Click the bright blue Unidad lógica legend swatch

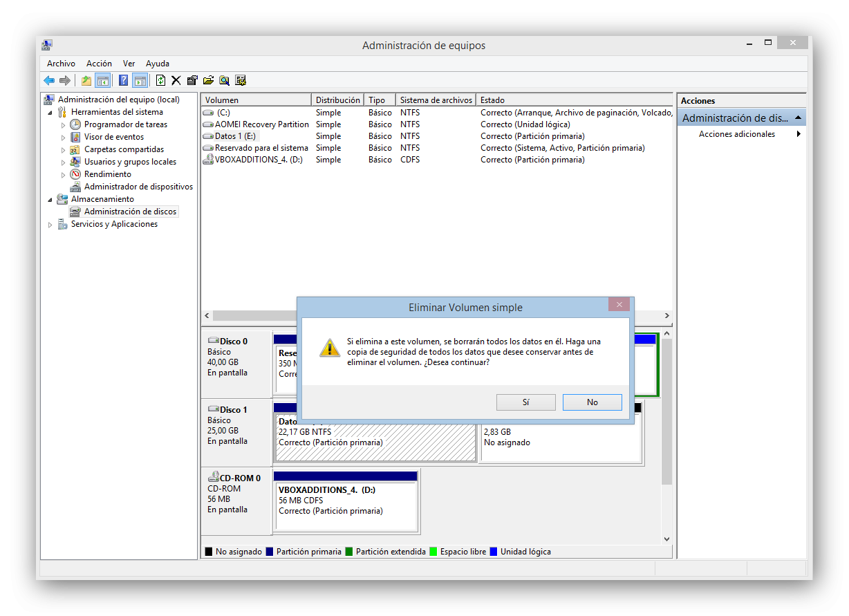coord(494,552)
